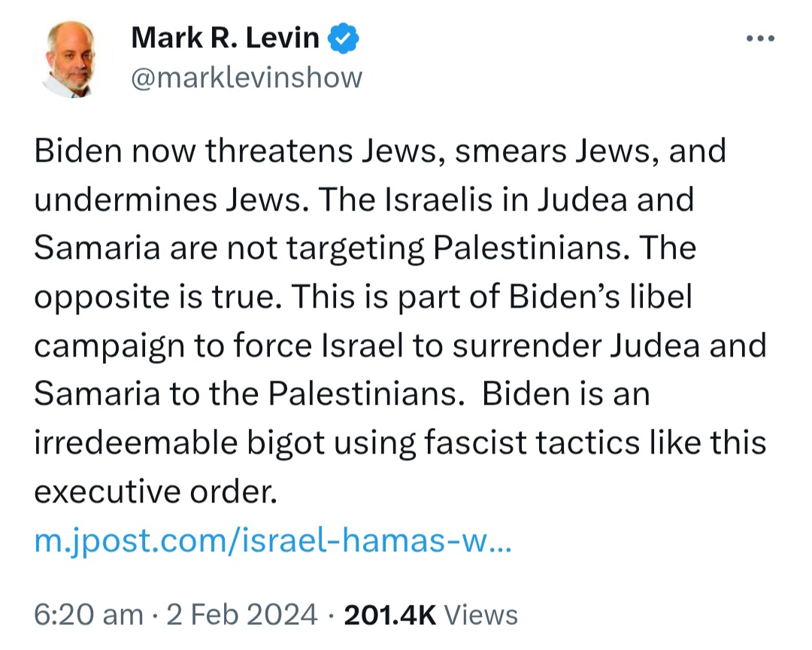Click the phrase "opposite is true" in tweet
The height and width of the screenshot is (650, 812).
coord(154,297)
